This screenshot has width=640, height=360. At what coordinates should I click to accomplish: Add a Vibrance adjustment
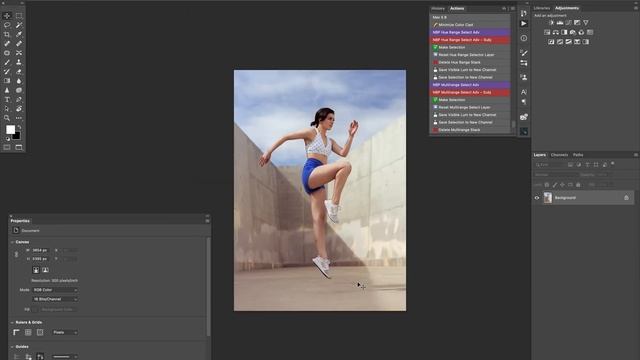point(586,23)
